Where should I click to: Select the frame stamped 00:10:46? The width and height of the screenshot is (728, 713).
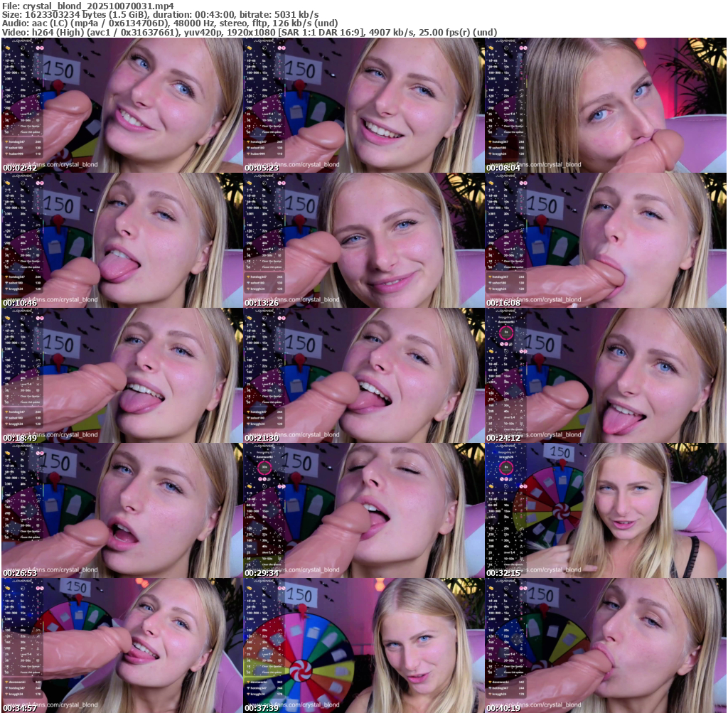tap(122, 240)
